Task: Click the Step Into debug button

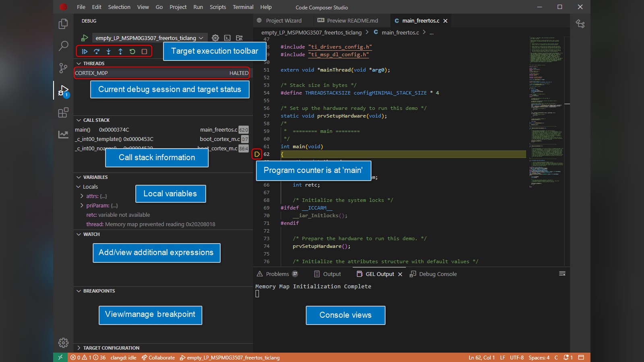Action: 108,51
